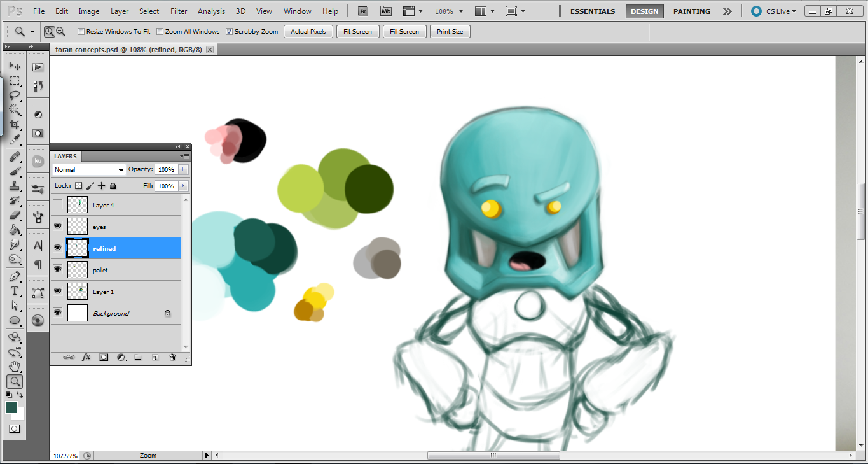Select the Eyedropper tool
Image resolution: width=868 pixels, height=464 pixels.
click(x=15, y=139)
